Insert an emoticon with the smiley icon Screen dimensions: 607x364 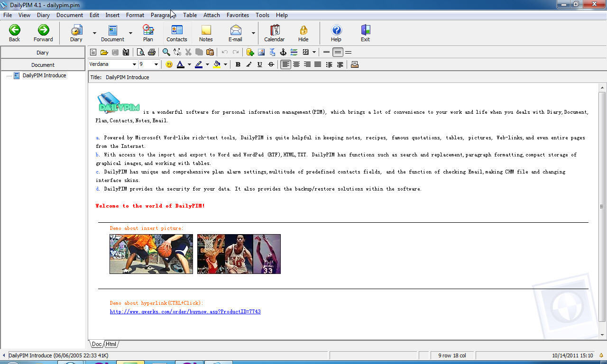[x=169, y=64]
